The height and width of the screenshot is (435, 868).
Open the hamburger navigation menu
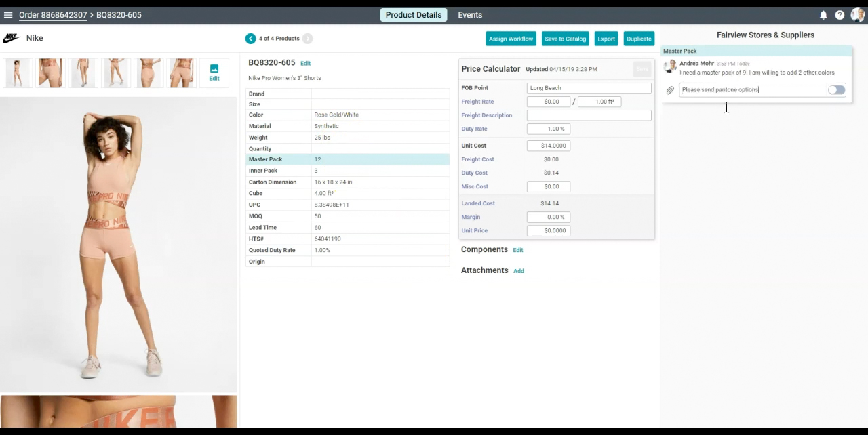(x=8, y=15)
